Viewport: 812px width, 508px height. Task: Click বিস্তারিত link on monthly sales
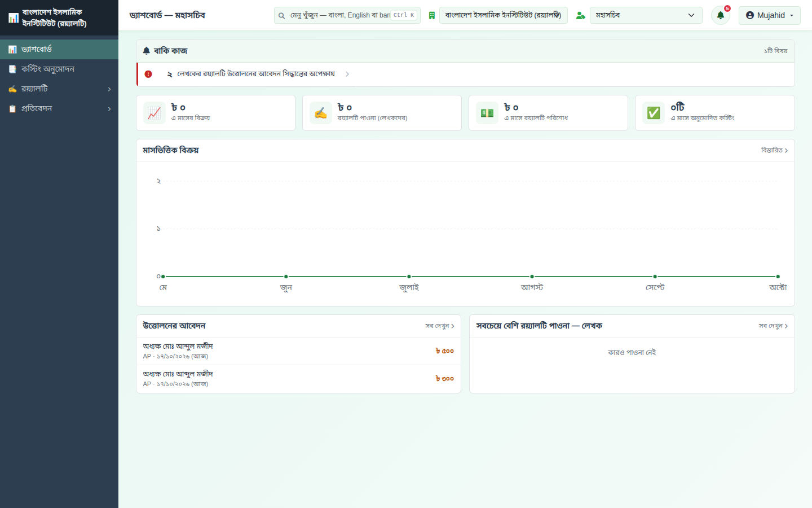774,150
